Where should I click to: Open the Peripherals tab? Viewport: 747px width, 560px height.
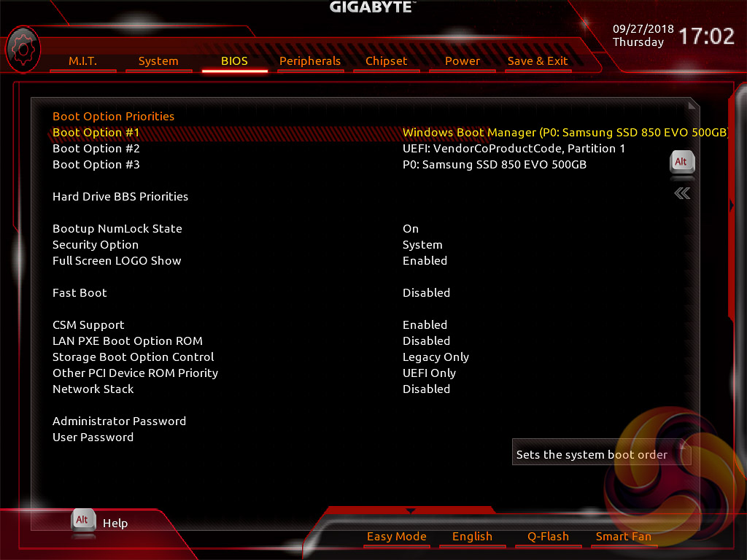(x=310, y=61)
